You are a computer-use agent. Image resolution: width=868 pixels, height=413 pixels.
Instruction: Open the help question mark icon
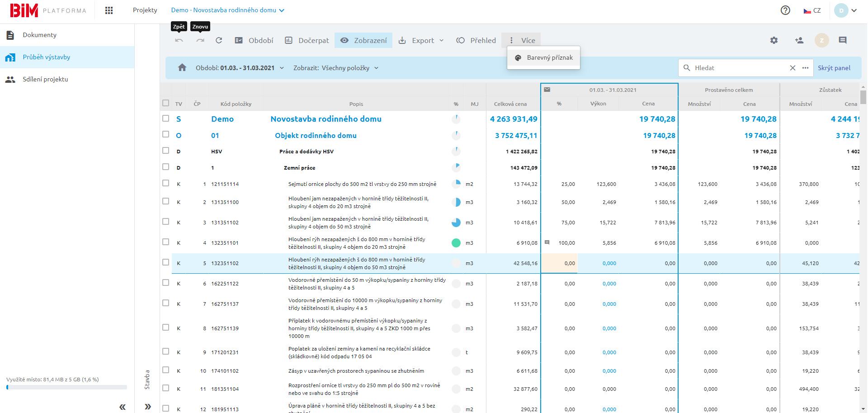[785, 10]
